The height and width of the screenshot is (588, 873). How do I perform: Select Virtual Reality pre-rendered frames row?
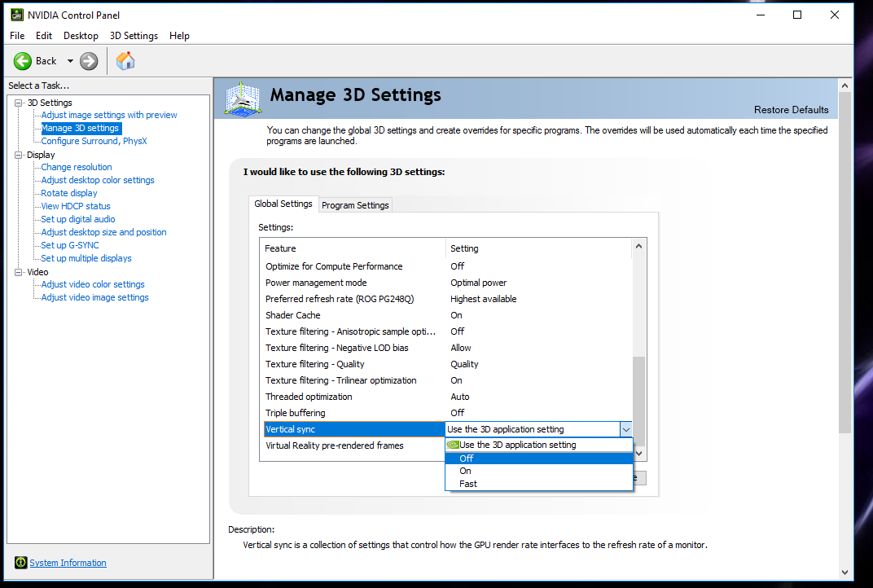(354, 445)
